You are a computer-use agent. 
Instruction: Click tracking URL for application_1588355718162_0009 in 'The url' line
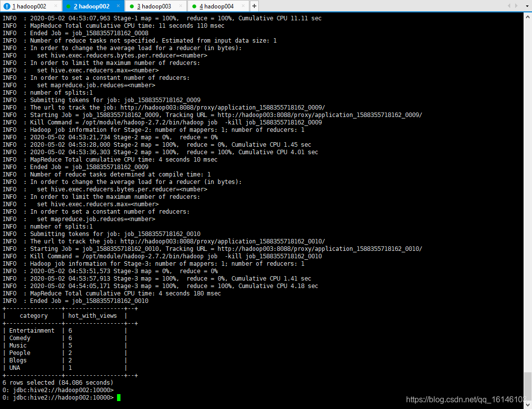pyautogui.click(x=223, y=108)
